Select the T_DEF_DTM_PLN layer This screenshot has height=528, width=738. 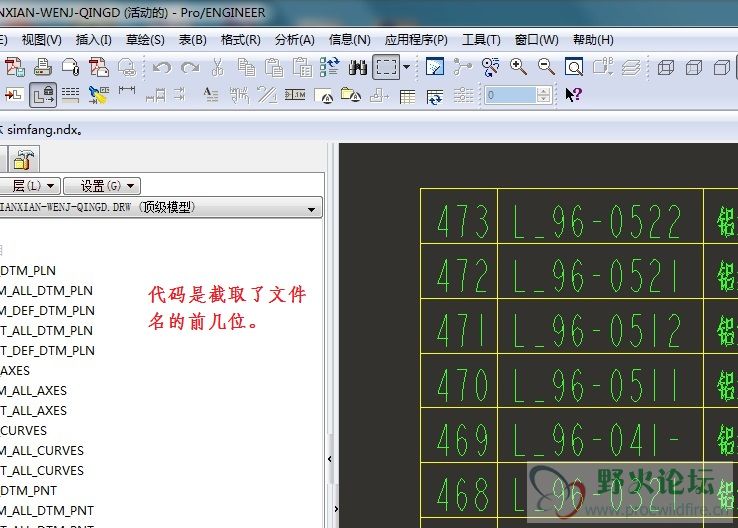click(x=47, y=351)
